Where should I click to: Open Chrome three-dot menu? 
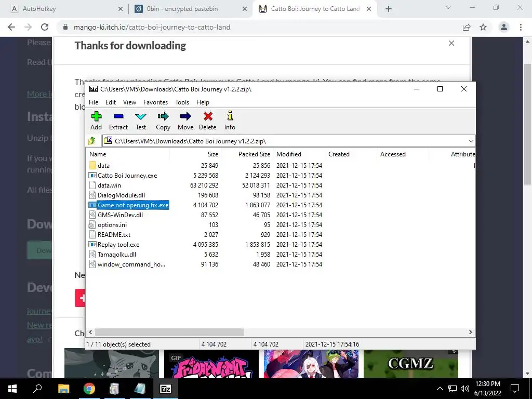[x=521, y=27]
